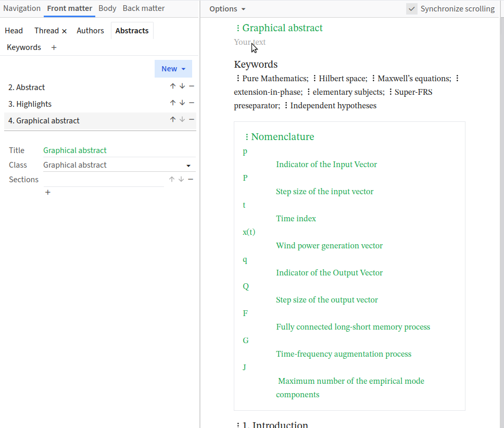Open the Authors tab
This screenshot has width=504, height=428.
pyautogui.click(x=90, y=31)
